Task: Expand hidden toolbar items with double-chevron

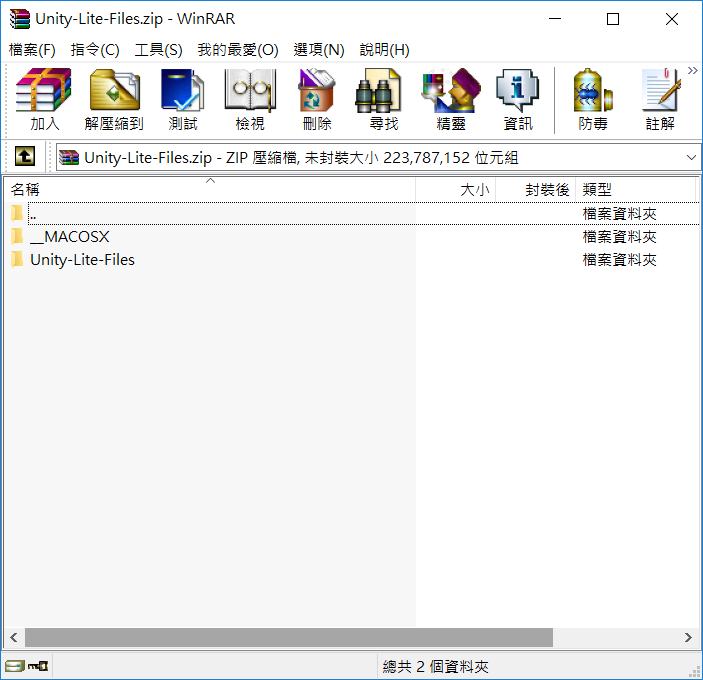Action: point(693,70)
